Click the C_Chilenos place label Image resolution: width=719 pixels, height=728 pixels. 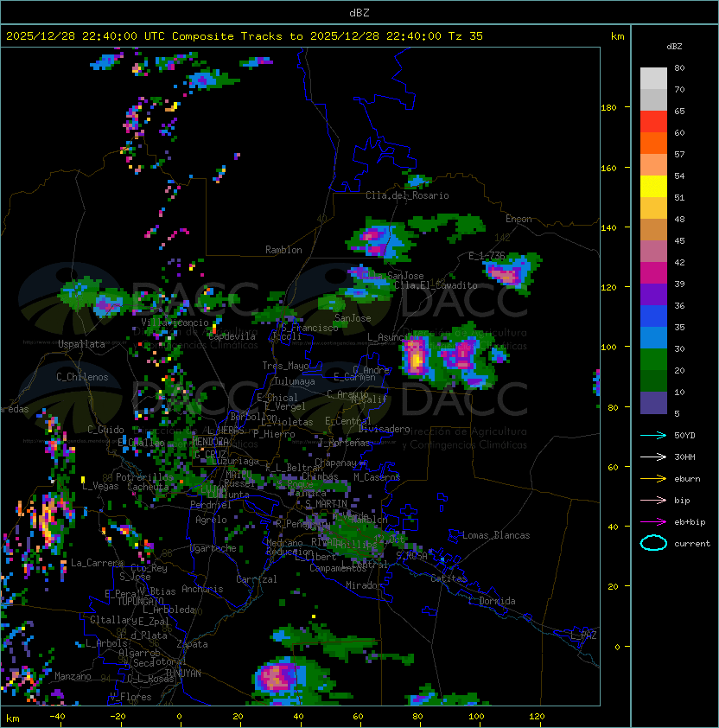click(x=82, y=377)
